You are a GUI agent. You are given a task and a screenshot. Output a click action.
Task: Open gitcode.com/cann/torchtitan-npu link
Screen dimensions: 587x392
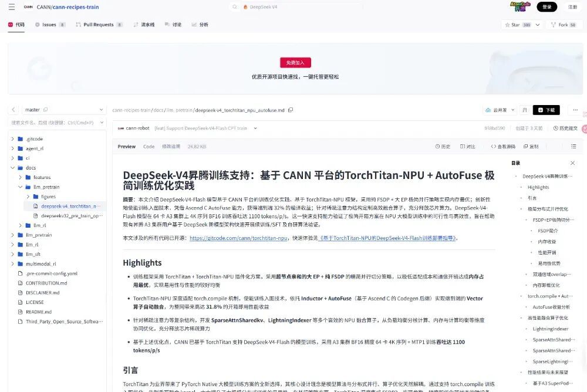[x=238, y=238]
